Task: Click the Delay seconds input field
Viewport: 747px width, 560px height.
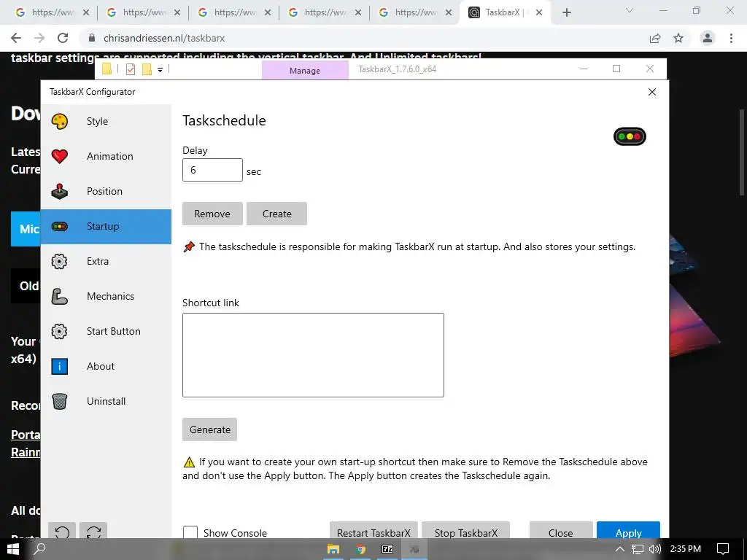Action: (x=212, y=170)
